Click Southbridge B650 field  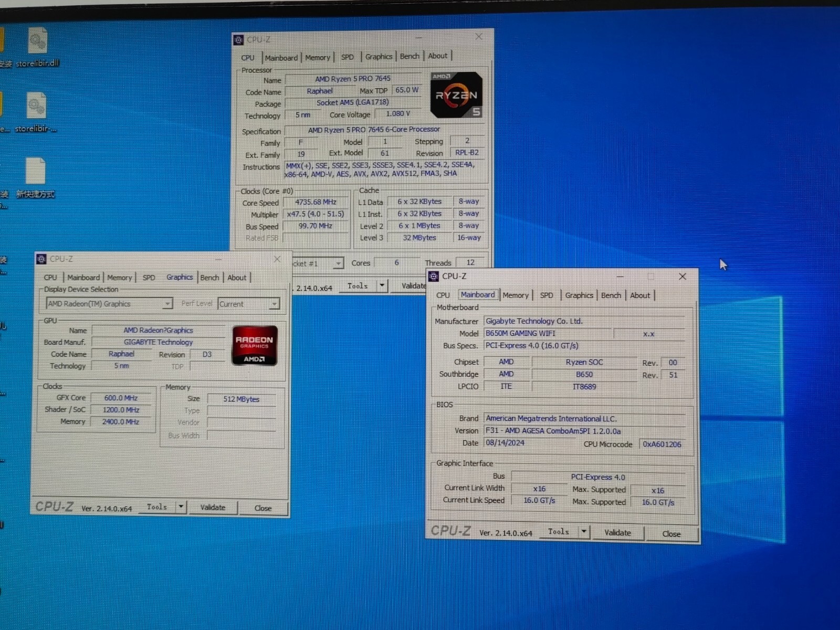pos(584,374)
